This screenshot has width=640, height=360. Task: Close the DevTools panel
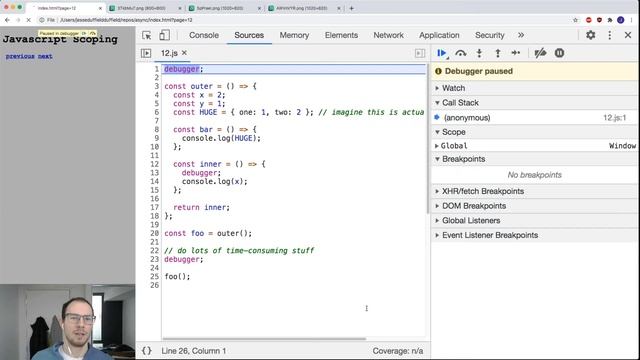[628, 35]
